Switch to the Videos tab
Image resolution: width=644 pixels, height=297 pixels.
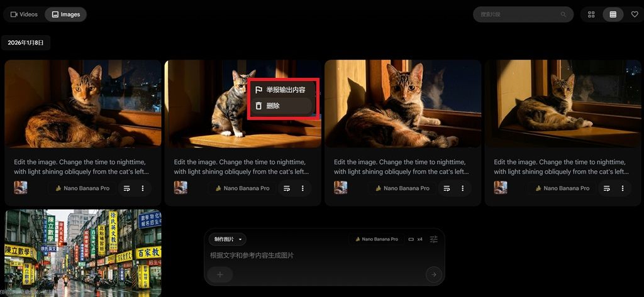click(24, 14)
